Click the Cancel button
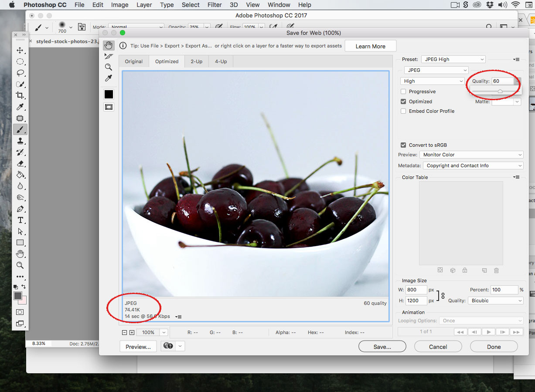 [438, 347]
